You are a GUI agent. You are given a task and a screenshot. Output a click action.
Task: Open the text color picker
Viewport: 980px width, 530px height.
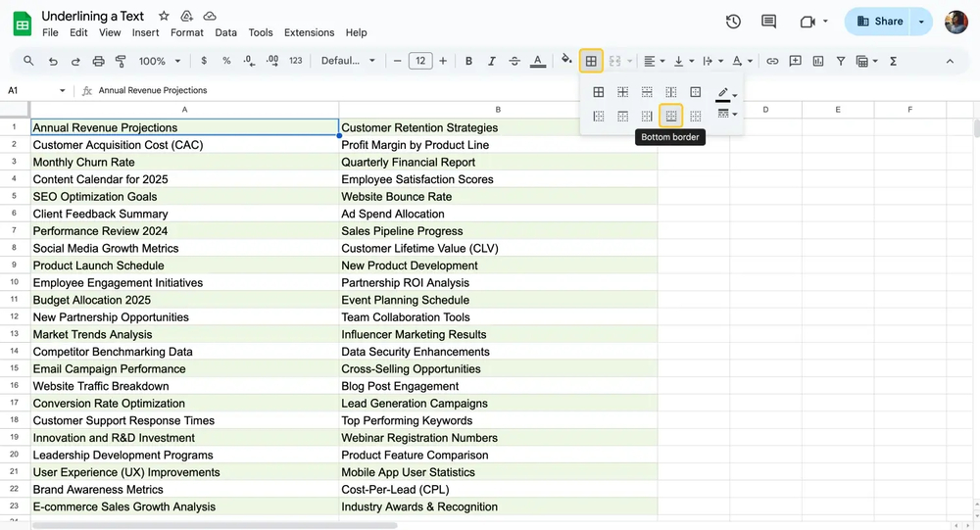(538, 61)
